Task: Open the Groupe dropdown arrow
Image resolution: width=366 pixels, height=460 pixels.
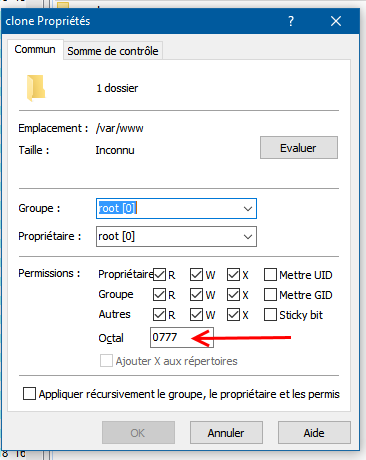Action: (x=248, y=209)
